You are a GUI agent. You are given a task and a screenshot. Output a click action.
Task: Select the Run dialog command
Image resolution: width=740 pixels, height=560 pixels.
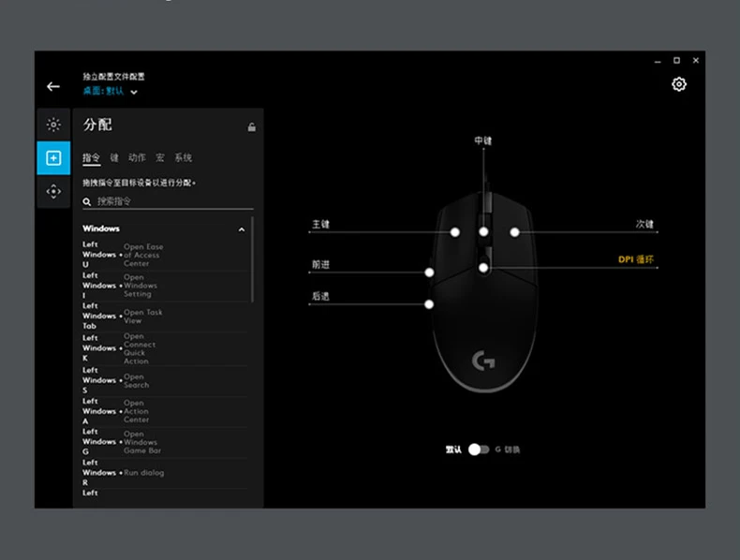click(165, 472)
